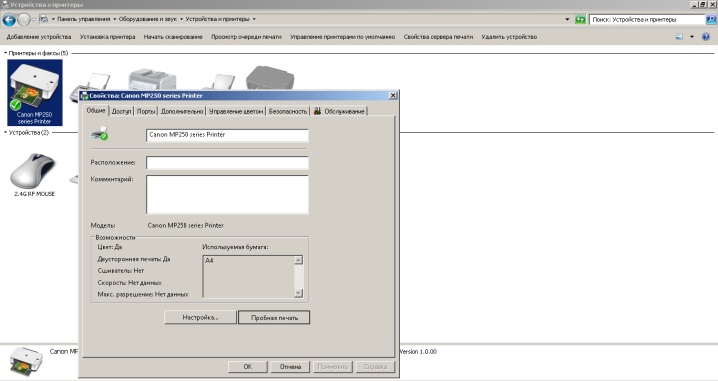Click the paper list scroll down arrow

coord(299,293)
